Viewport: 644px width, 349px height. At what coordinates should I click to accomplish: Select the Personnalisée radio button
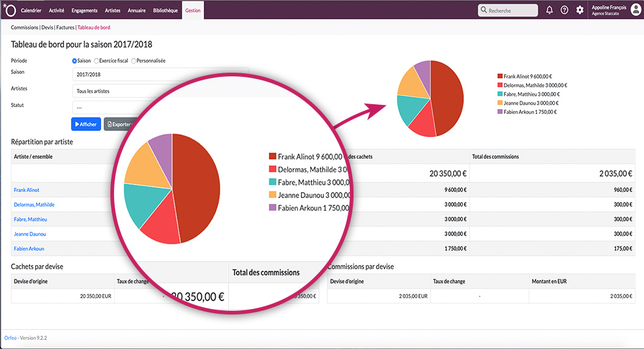coord(133,61)
